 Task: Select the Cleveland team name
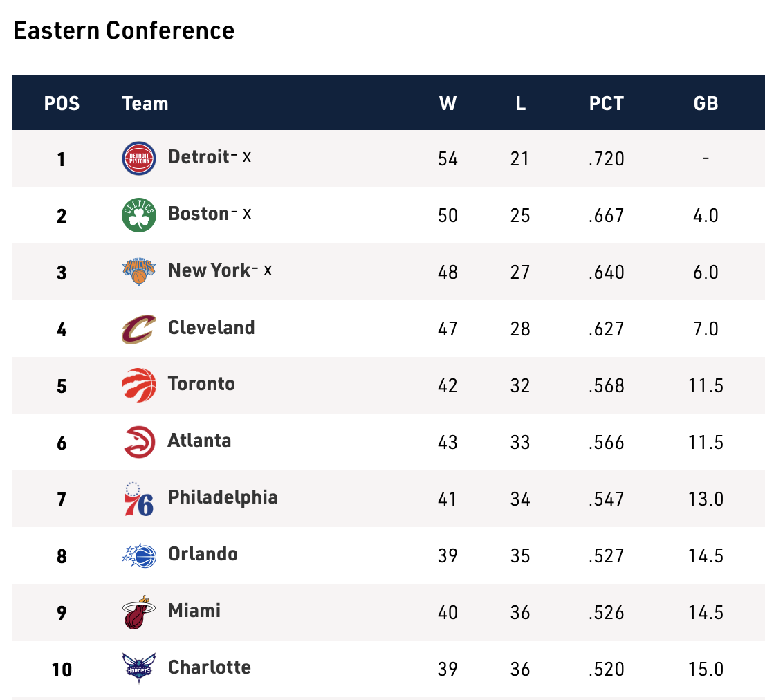tap(211, 327)
